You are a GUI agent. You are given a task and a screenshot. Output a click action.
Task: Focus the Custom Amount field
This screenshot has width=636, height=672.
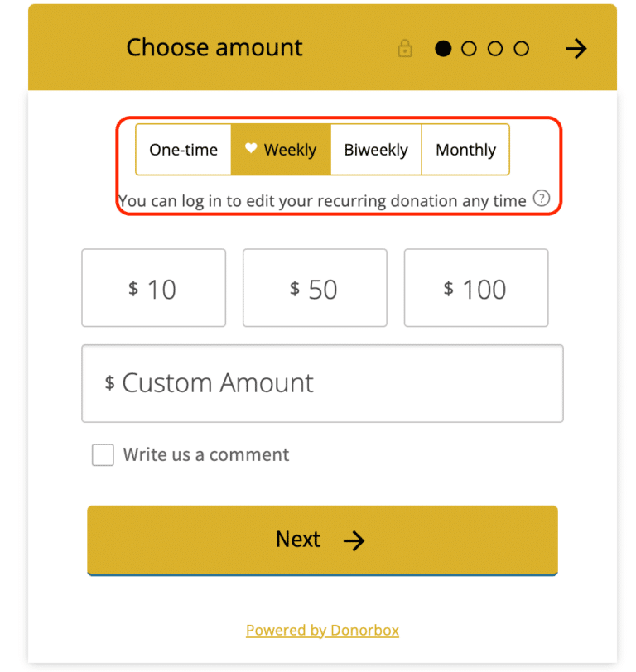322,383
